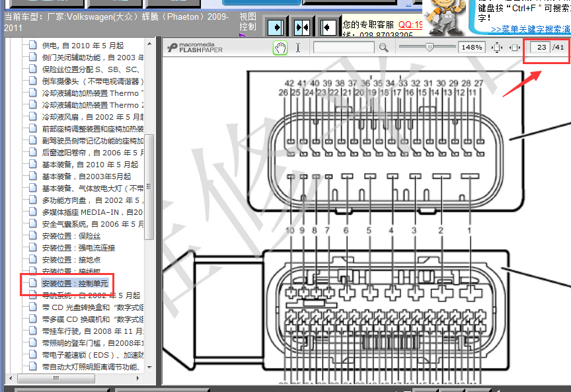571x392 pixels.
Task: Click the expand-right view control button
Action: pos(276,27)
